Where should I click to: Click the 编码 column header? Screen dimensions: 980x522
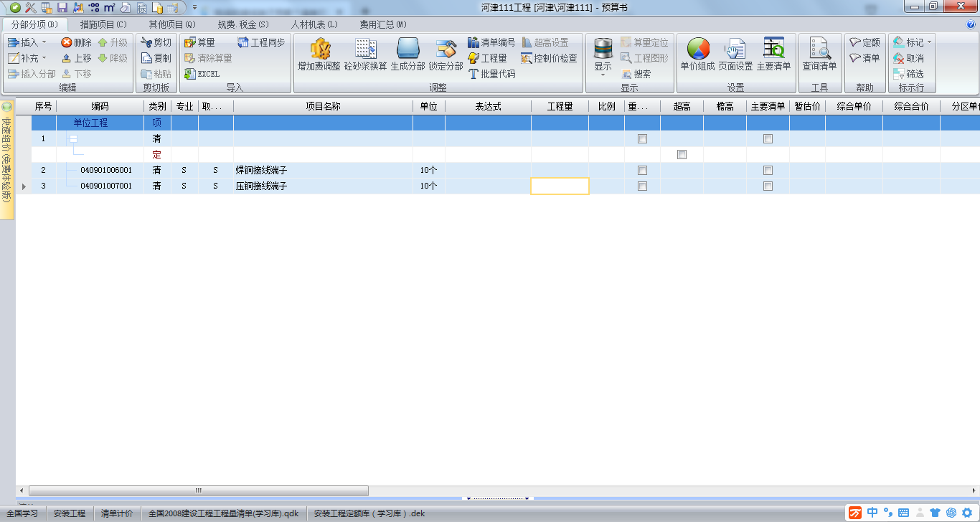(x=100, y=106)
